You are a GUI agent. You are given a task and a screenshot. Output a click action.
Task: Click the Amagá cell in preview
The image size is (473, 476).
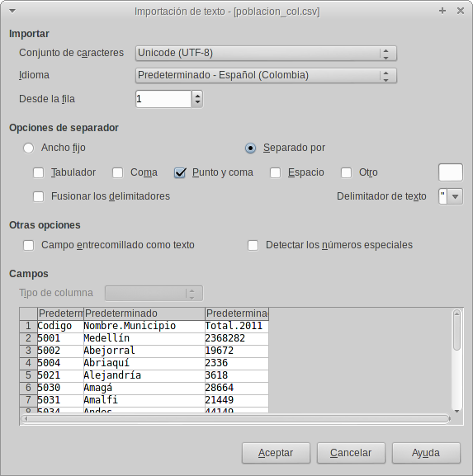click(144, 389)
